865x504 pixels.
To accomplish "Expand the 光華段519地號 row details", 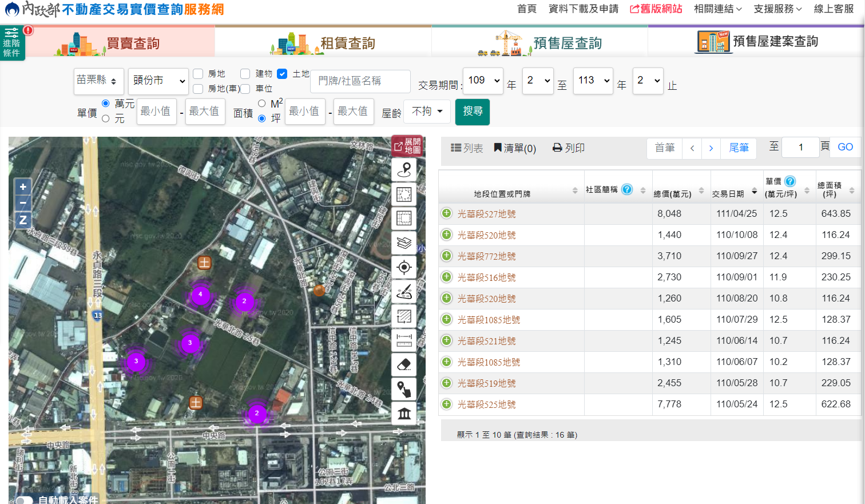I will click(x=447, y=383).
